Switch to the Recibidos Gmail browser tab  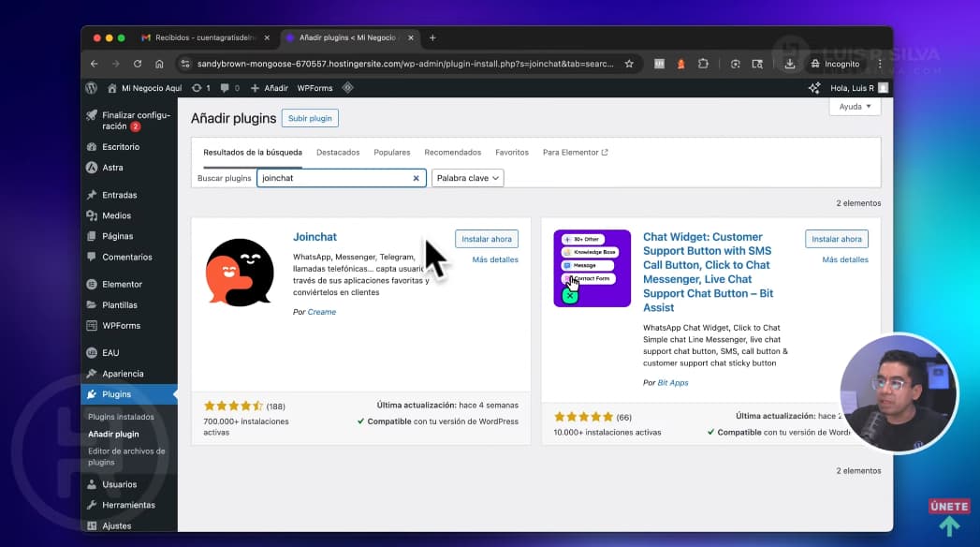[205, 38]
